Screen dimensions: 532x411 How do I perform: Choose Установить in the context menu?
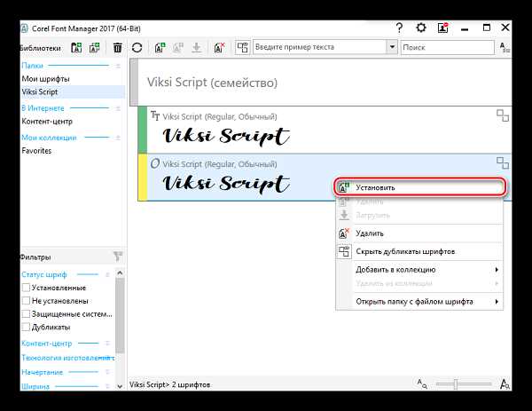(x=419, y=187)
